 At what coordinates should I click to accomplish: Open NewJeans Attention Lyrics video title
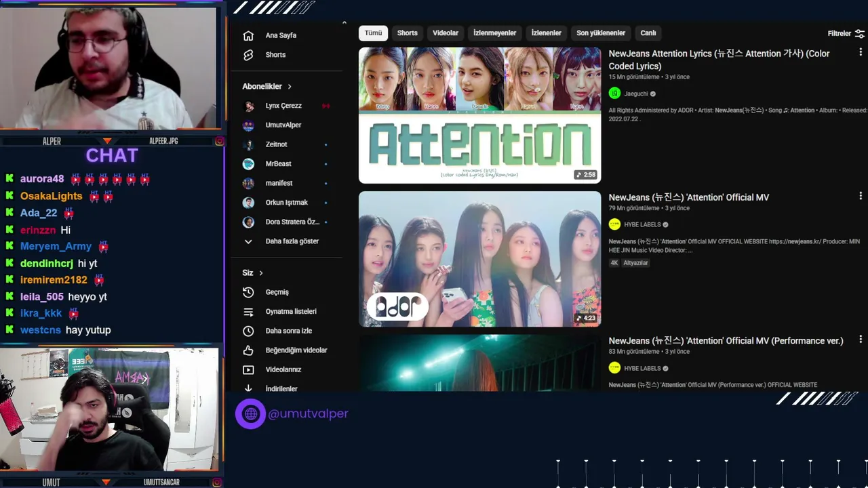tap(719, 60)
